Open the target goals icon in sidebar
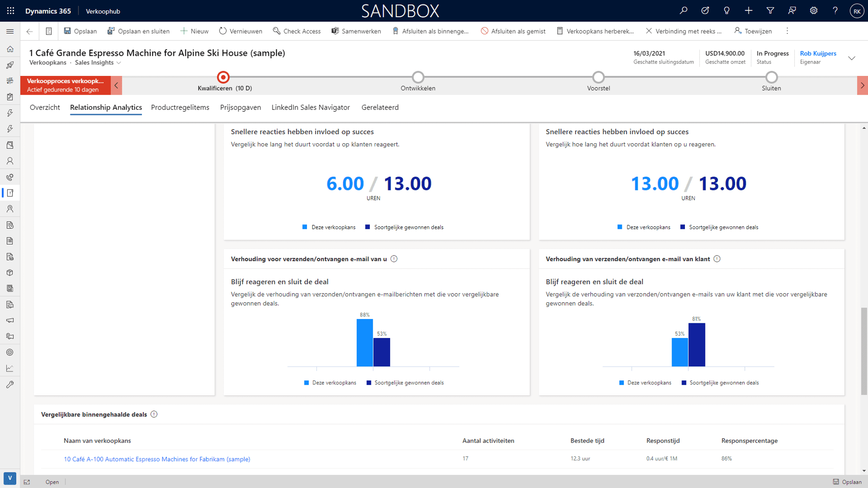Screen dimensions: 868x488 click(10, 352)
